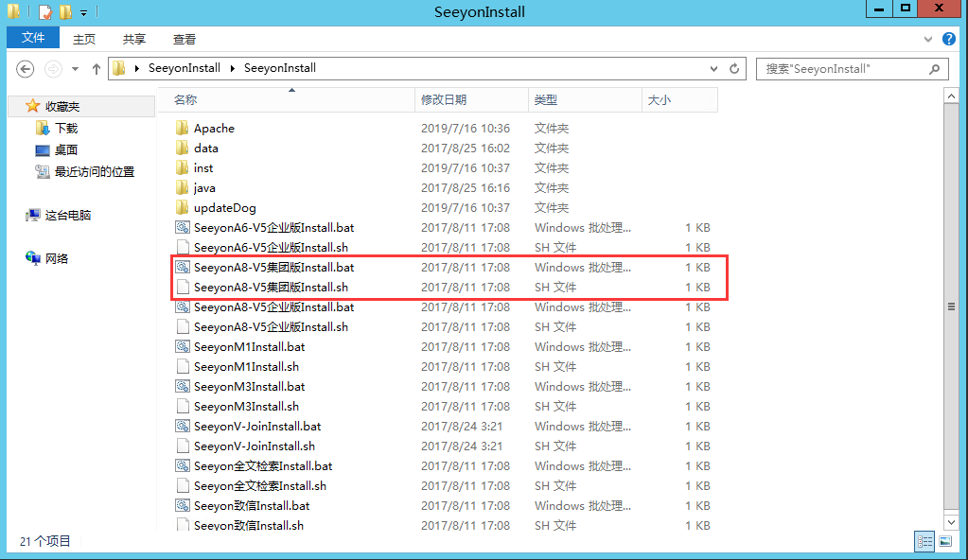Select the updateDog folder icon
Viewport: 968px width, 560px height.
182,207
